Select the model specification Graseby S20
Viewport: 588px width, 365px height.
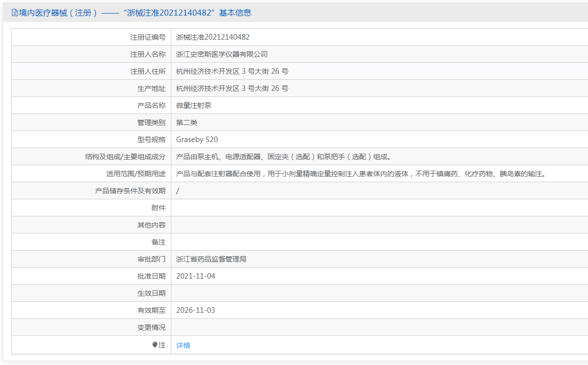197,140
